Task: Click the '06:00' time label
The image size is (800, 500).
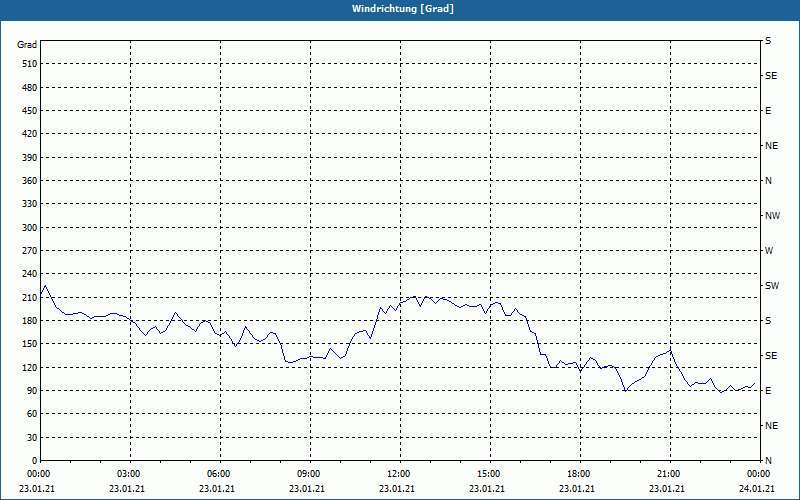Action: [220, 474]
